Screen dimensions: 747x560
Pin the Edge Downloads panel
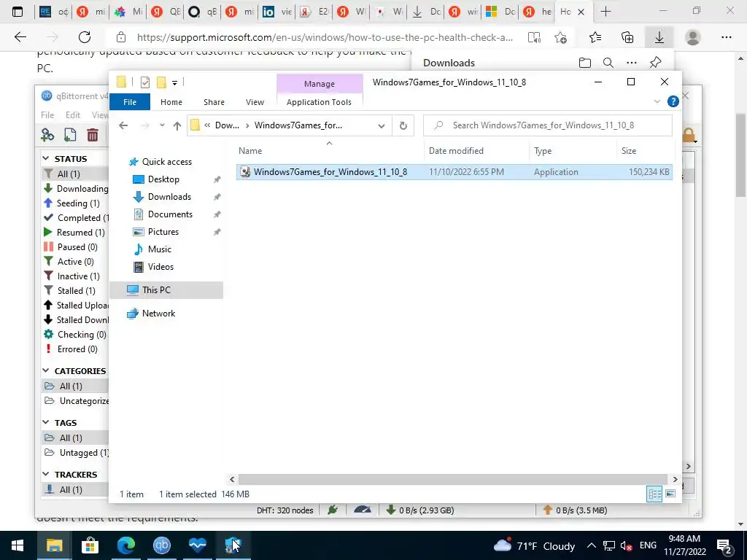(656, 63)
